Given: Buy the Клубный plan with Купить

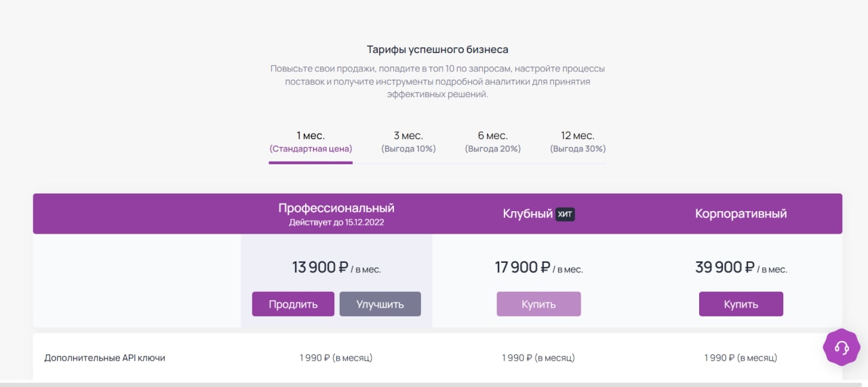Looking at the screenshot, I should click(x=538, y=304).
